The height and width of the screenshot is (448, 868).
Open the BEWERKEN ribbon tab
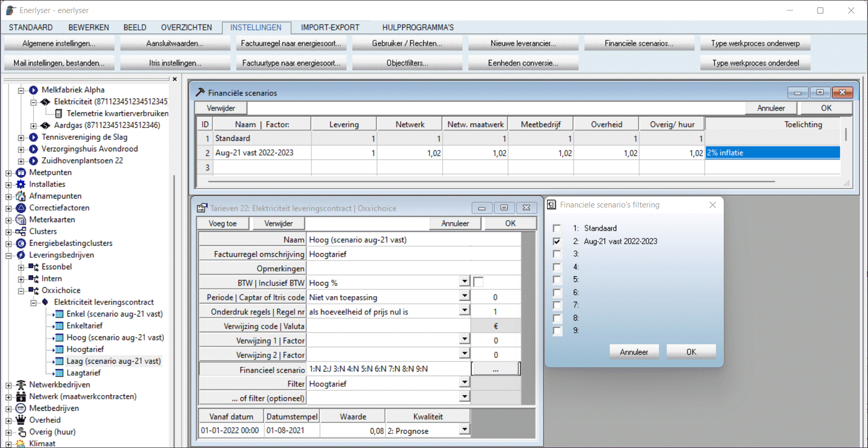click(89, 28)
